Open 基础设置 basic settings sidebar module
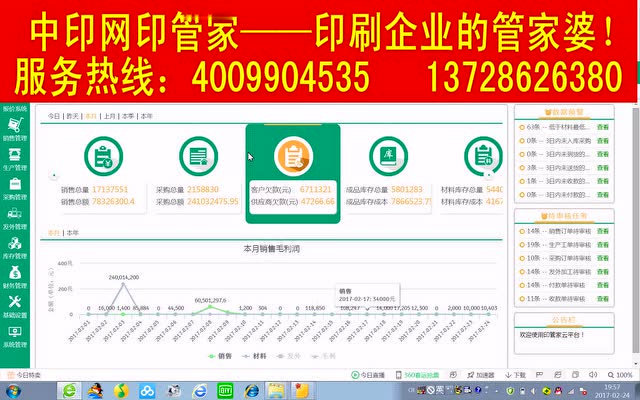640x400 pixels. [15, 307]
